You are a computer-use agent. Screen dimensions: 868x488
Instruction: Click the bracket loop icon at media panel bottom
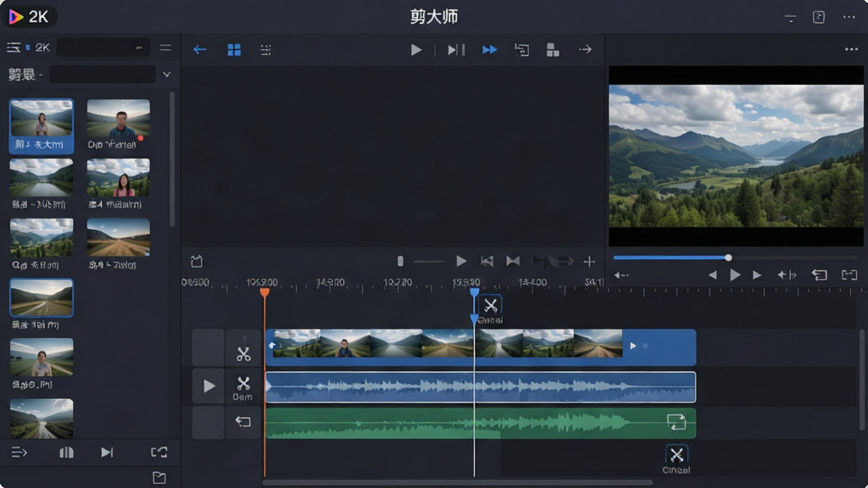pos(159,452)
